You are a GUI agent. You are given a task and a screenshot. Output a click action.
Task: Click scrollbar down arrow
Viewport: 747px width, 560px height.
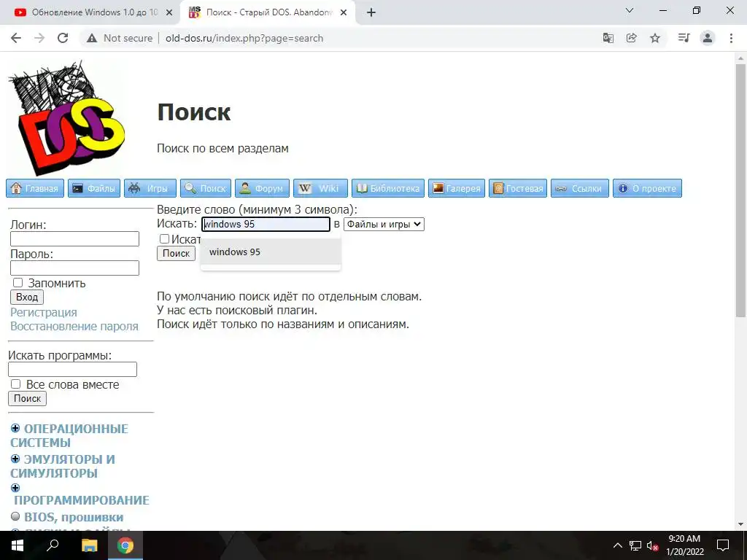tap(741, 525)
